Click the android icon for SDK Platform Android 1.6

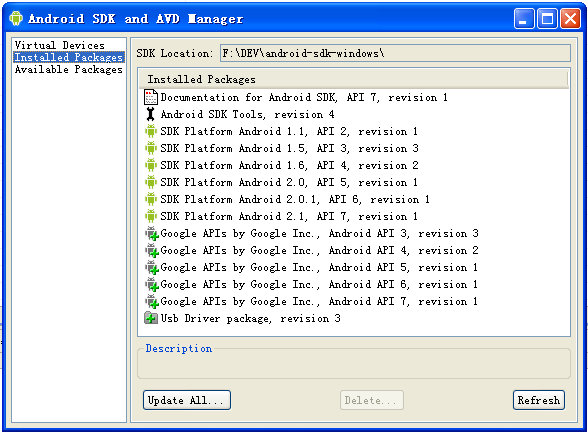151,165
